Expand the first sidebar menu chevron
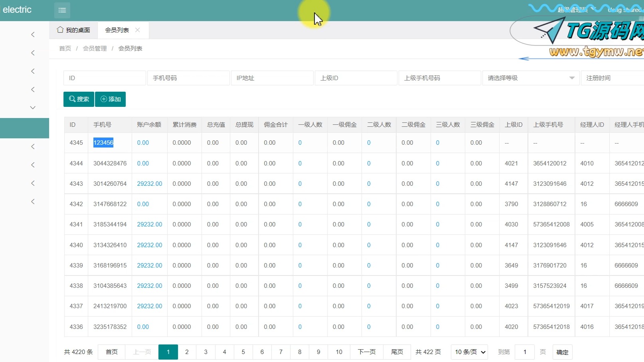Screen dimensions: 644x362 click(33, 35)
